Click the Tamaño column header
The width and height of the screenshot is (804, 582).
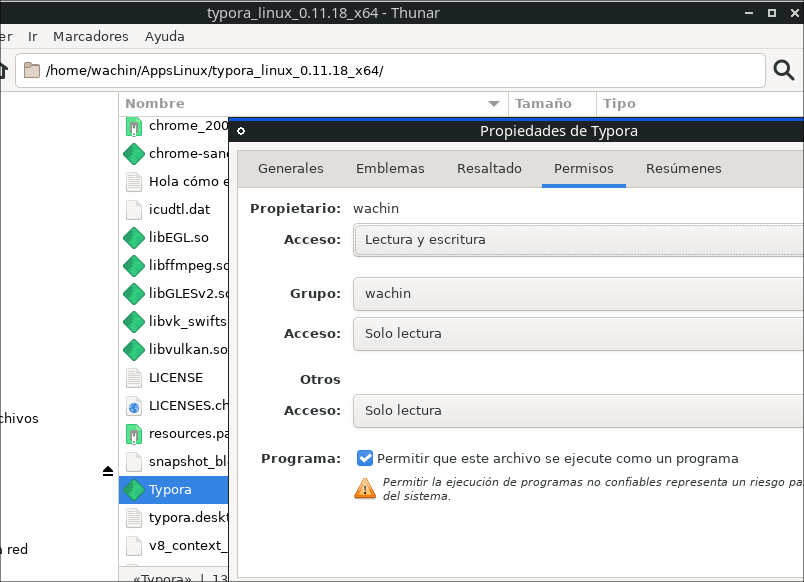coord(553,104)
